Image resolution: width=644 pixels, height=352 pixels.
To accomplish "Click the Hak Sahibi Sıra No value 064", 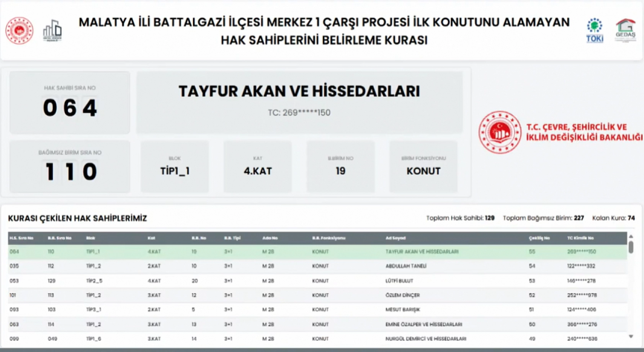I will click(70, 108).
